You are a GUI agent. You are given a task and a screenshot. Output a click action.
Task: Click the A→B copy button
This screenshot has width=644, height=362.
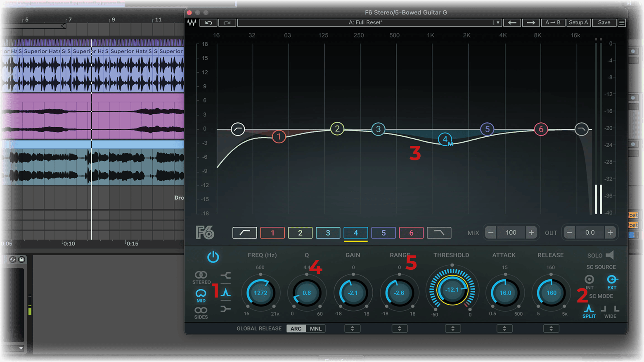(553, 23)
